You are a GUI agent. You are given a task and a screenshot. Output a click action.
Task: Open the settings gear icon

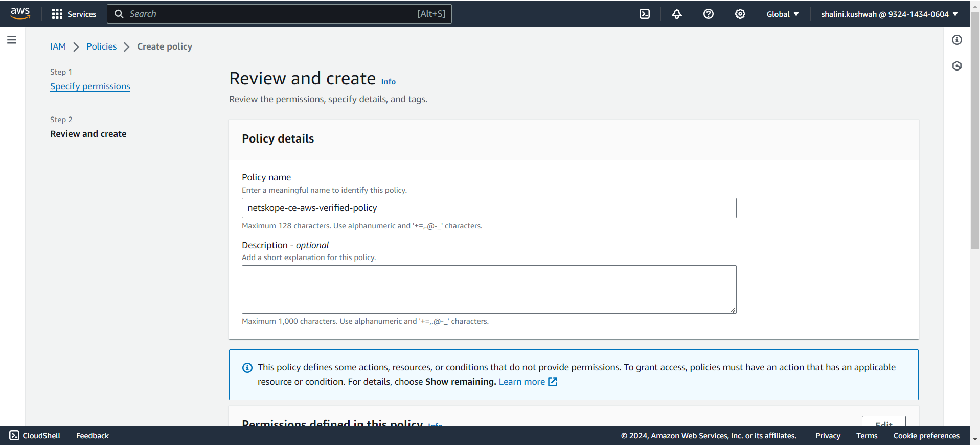click(x=740, y=14)
